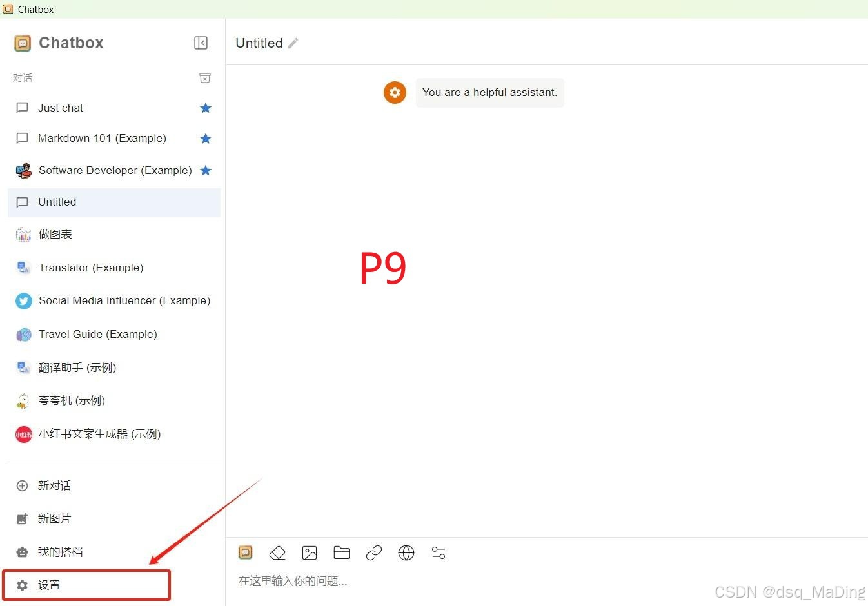This screenshot has width=868, height=606.
Task: Open the Travel Guide (Example) conversation
Action: point(114,334)
